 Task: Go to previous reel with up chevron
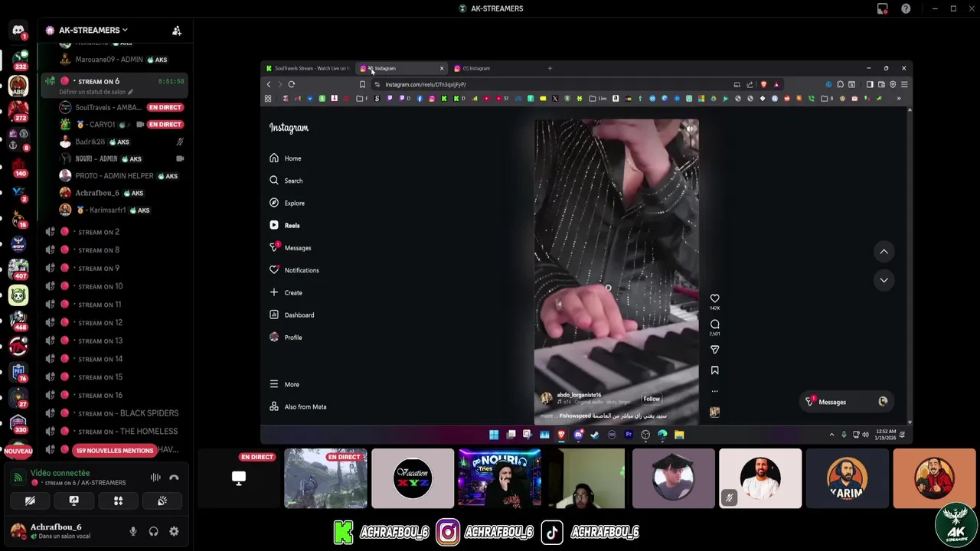[884, 251]
